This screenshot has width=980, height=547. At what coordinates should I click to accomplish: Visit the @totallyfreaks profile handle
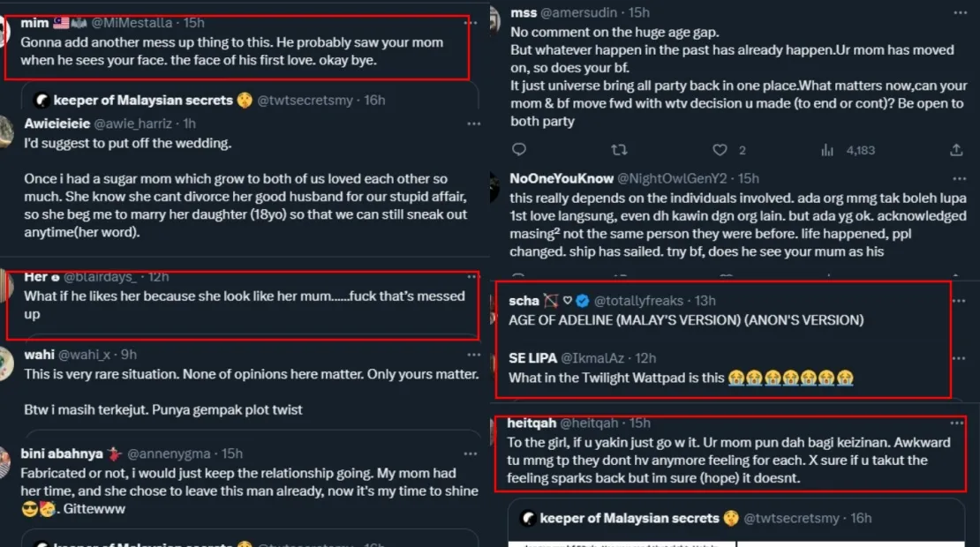click(640, 301)
